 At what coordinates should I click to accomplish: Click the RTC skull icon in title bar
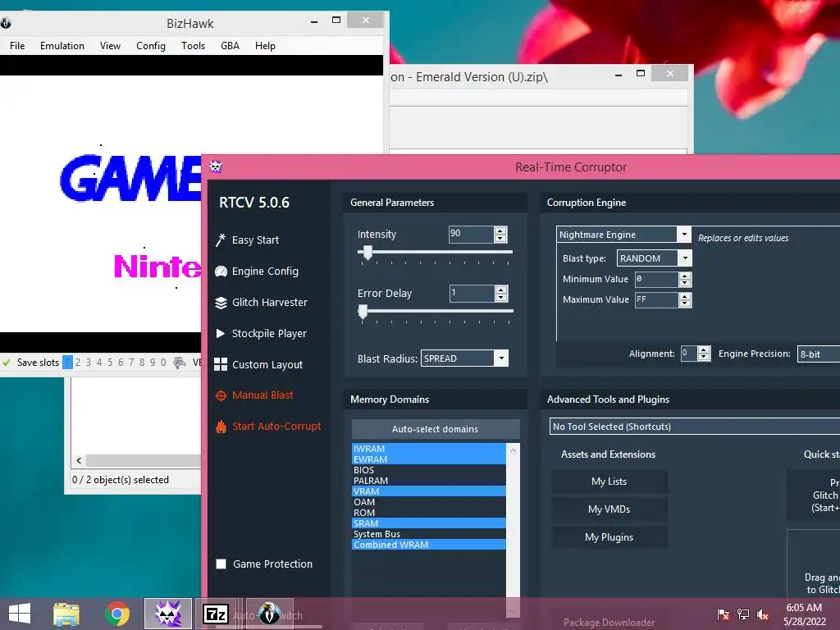216,167
